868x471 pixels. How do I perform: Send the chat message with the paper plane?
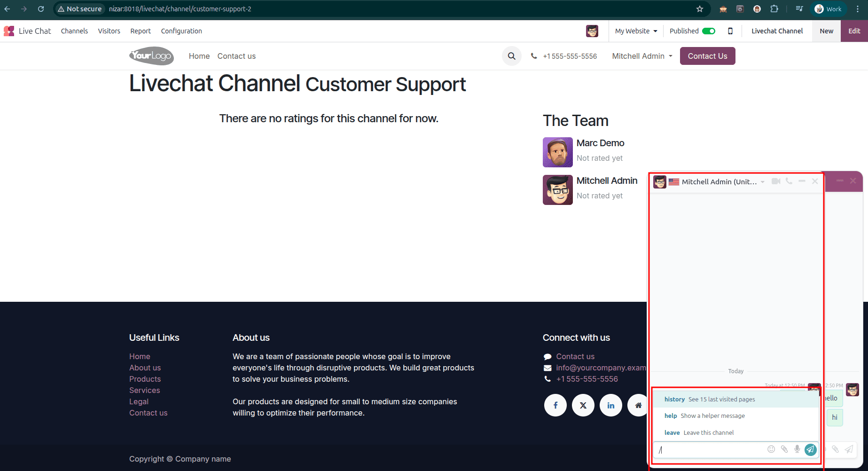click(x=810, y=449)
